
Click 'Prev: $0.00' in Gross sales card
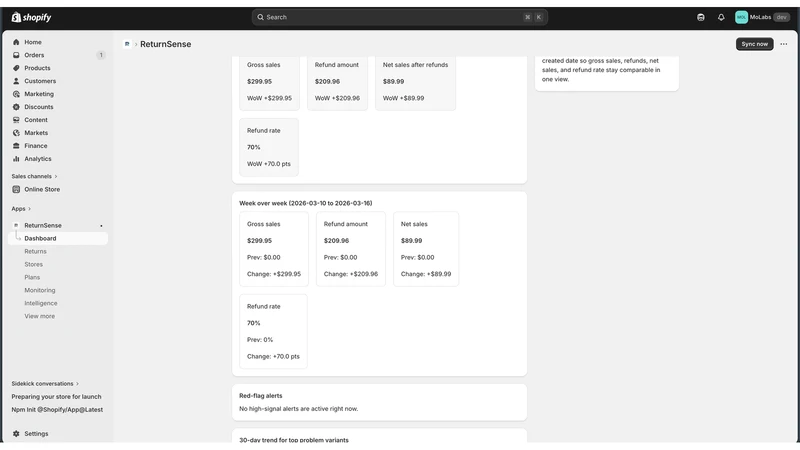(264, 258)
